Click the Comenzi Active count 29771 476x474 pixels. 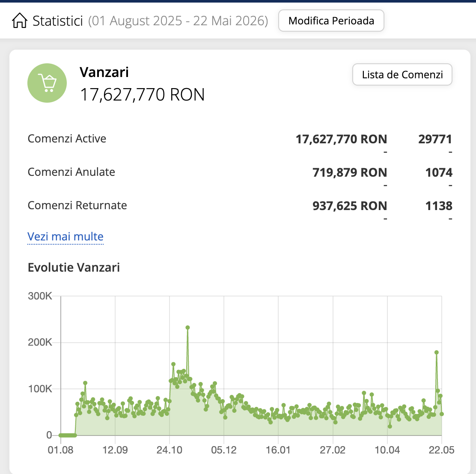tap(435, 139)
